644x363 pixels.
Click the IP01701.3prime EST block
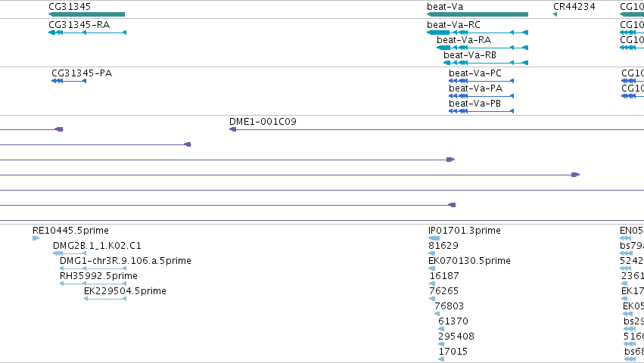click(434, 238)
